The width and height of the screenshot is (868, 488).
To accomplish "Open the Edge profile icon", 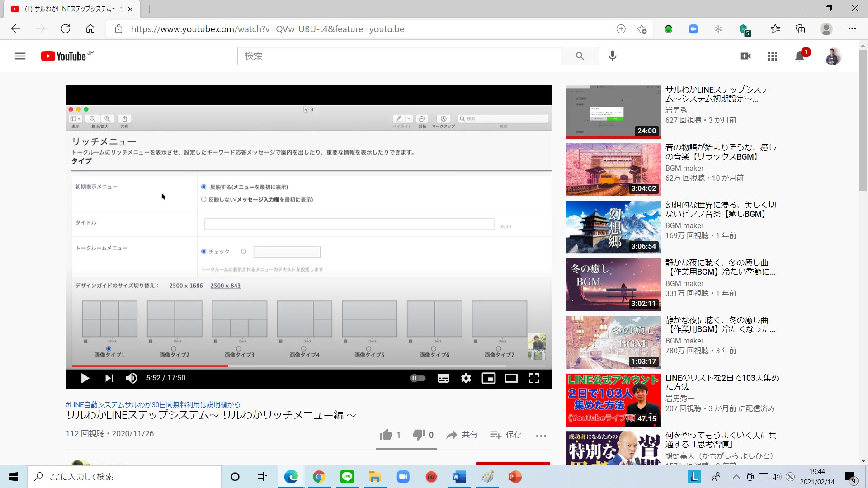I will (x=826, y=29).
